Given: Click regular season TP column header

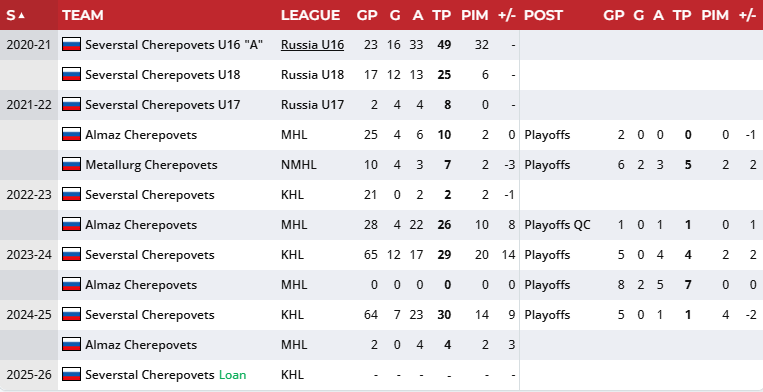Looking at the screenshot, I should click(441, 15).
